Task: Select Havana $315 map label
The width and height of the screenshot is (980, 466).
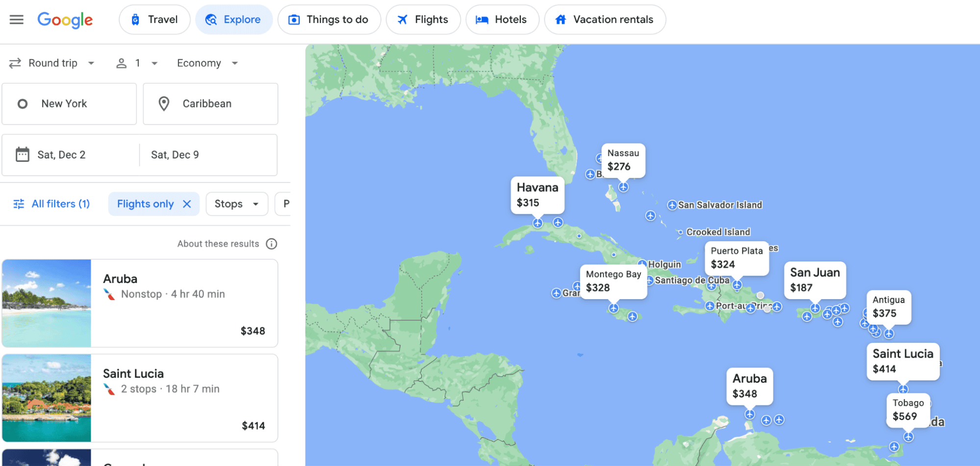Action: 537,195
